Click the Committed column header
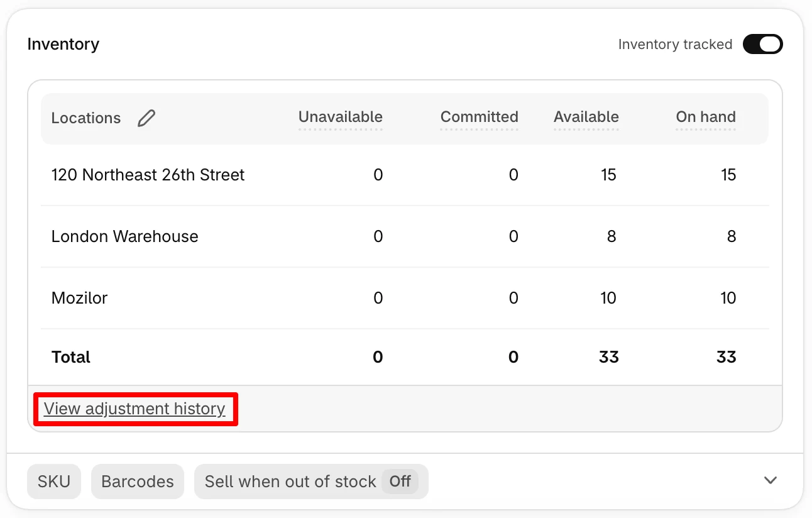Viewport: 812px width, 518px height. (x=480, y=117)
